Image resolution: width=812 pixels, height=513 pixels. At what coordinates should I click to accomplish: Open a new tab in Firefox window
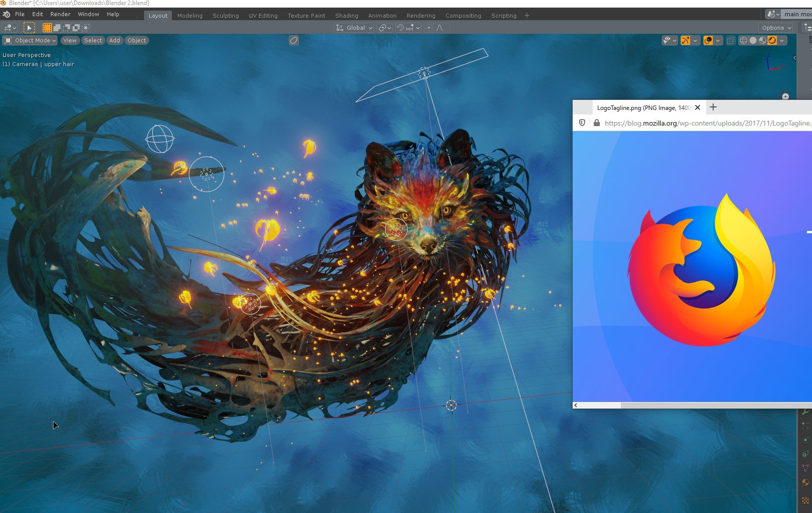pos(713,107)
